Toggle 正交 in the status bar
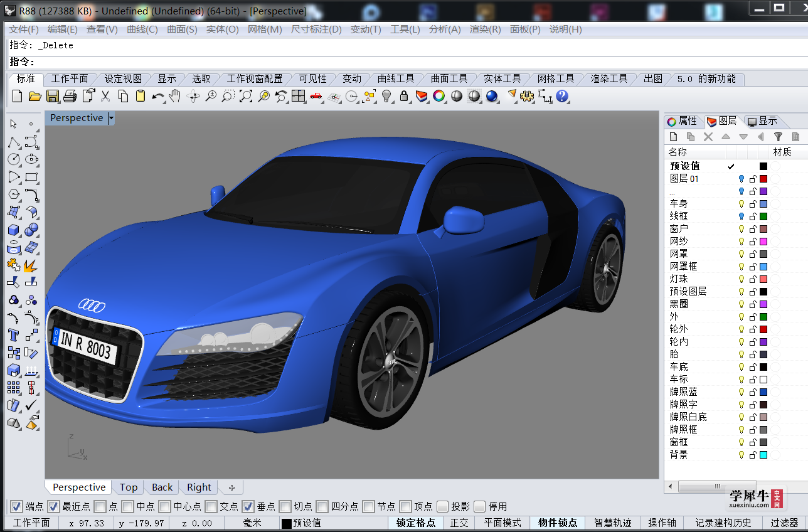Image resolution: width=808 pixels, height=532 pixels. [459, 523]
